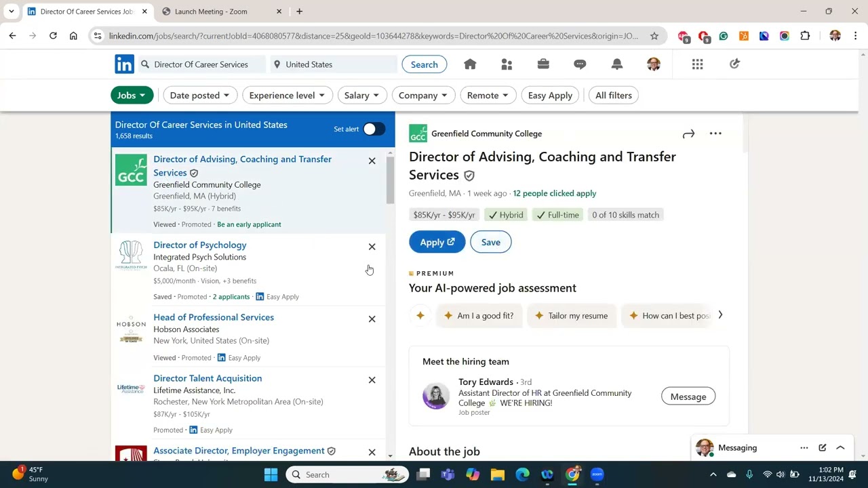This screenshot has width=868, height=488.
Task: Click the LinkedIn logo
Action: tap(124, 64)
